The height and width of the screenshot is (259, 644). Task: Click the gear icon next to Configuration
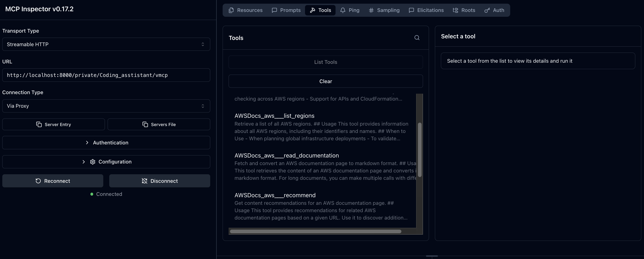tap(92, 162)
